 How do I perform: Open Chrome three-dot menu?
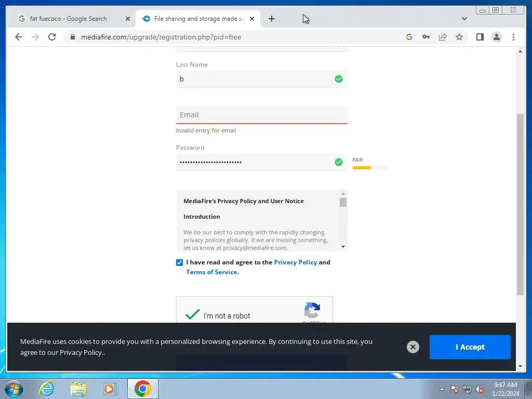point(513,37)
